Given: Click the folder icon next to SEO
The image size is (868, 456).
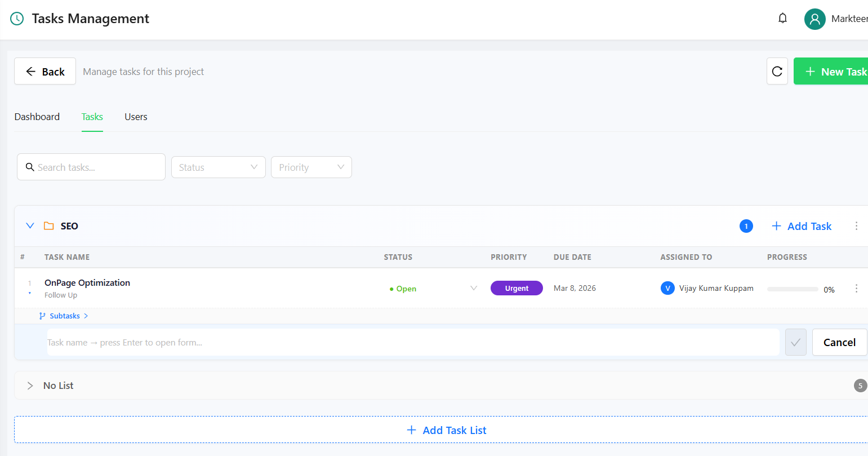Looking at the screenshot, I should tap(48, 225).
